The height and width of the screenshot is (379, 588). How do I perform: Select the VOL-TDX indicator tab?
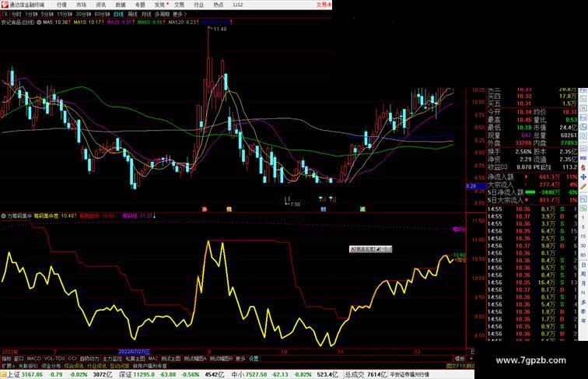(x=54, y=359)
